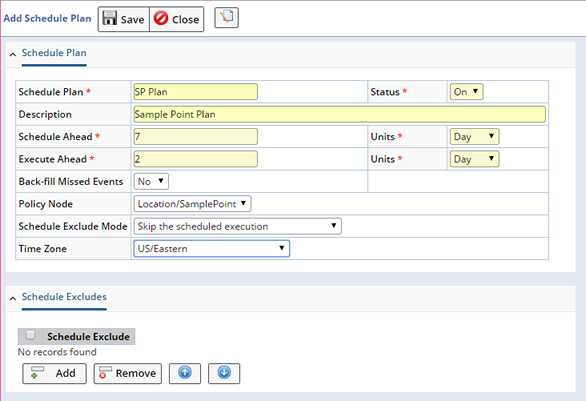This screenshot has width=586, height=401.
Task: Close the Add Schedule Plan form
Action: click(177, 19)
